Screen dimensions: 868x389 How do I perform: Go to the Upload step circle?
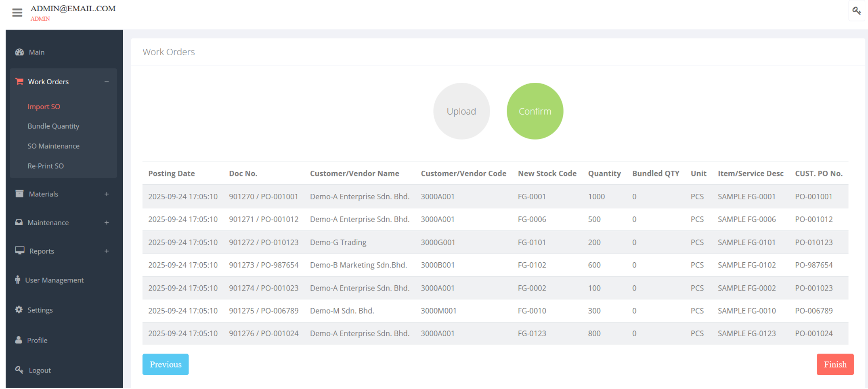(461, 111)
